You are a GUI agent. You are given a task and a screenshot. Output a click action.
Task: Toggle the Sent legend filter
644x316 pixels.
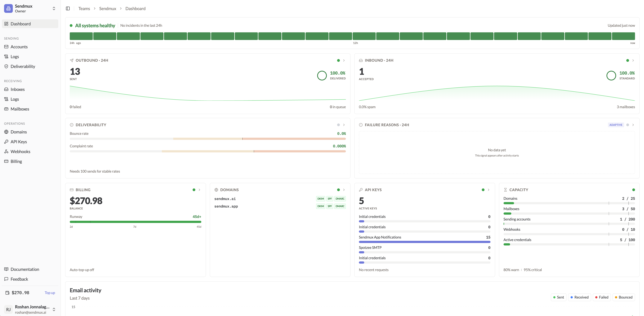coord(558,297)
